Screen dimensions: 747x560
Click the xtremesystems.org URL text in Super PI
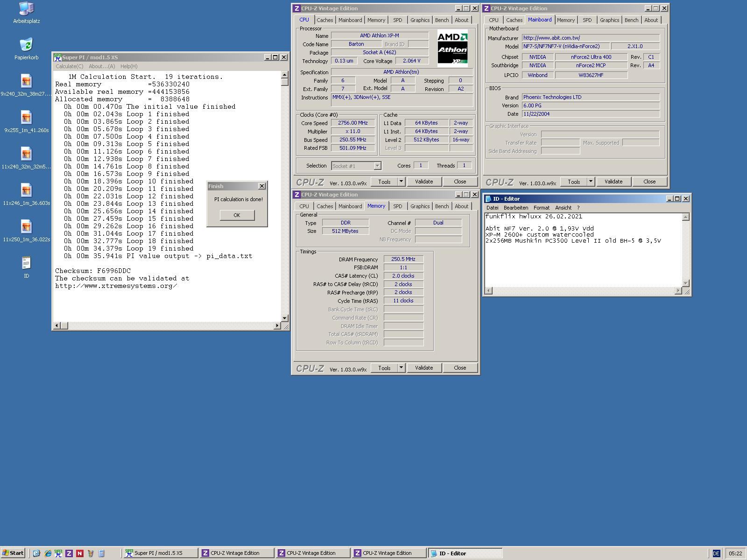click(x=116, y=286)
